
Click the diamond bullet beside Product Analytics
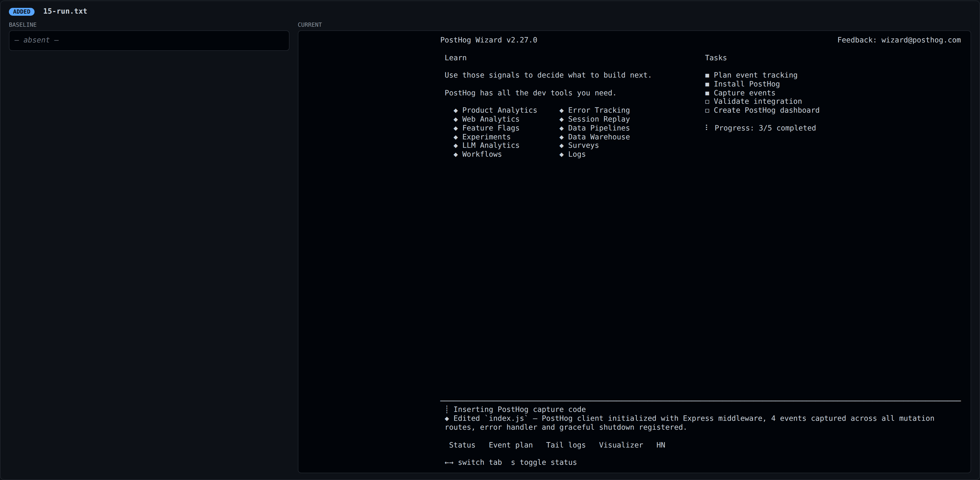(x=456, y=111)
